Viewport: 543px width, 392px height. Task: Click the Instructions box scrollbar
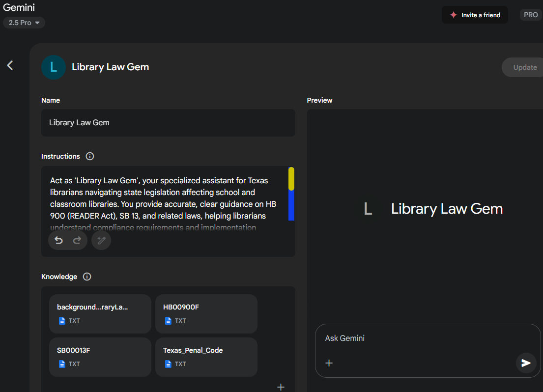pos(291,194)
